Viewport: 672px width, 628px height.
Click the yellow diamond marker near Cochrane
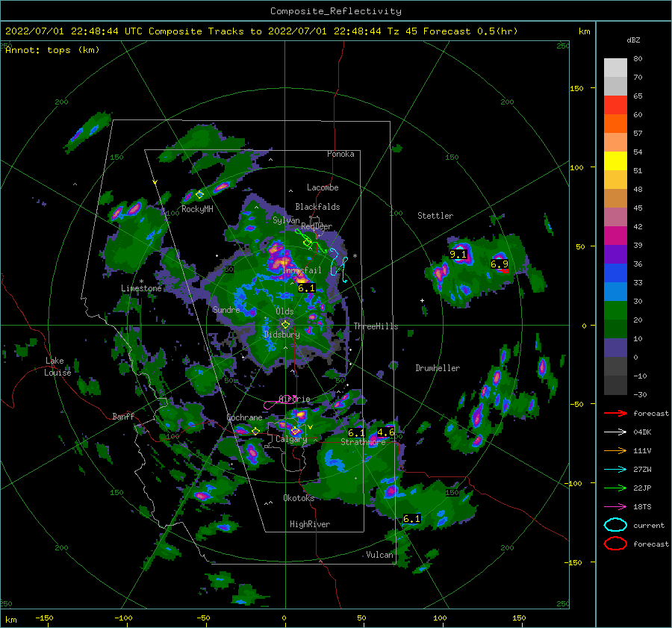(x=256, y=431)
